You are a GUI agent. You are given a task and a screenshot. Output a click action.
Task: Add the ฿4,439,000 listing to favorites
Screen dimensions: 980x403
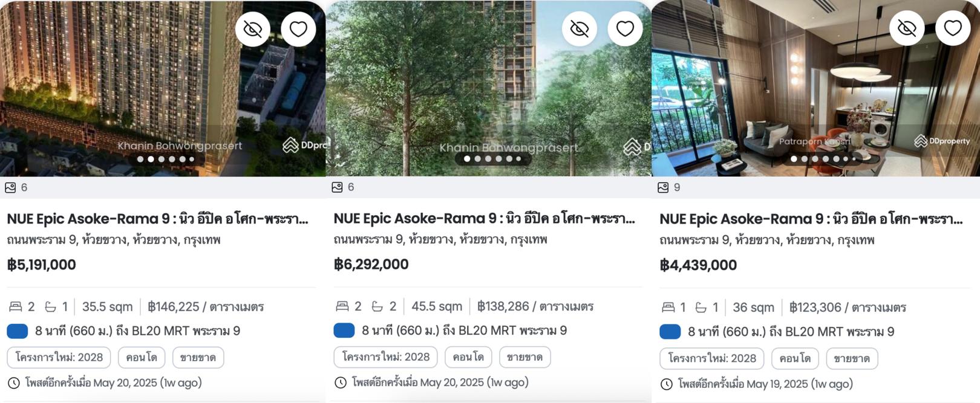click(x=953, y=28)
